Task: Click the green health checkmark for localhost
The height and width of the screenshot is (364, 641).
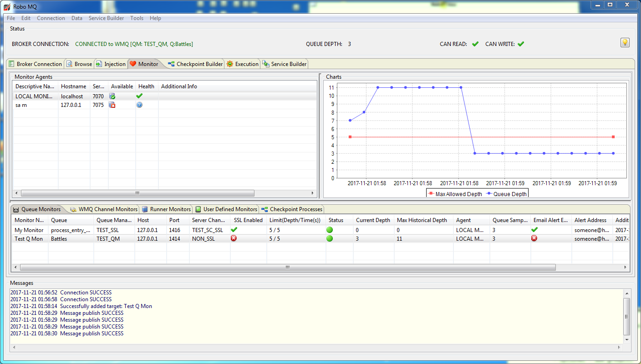Action: (139, 96)
